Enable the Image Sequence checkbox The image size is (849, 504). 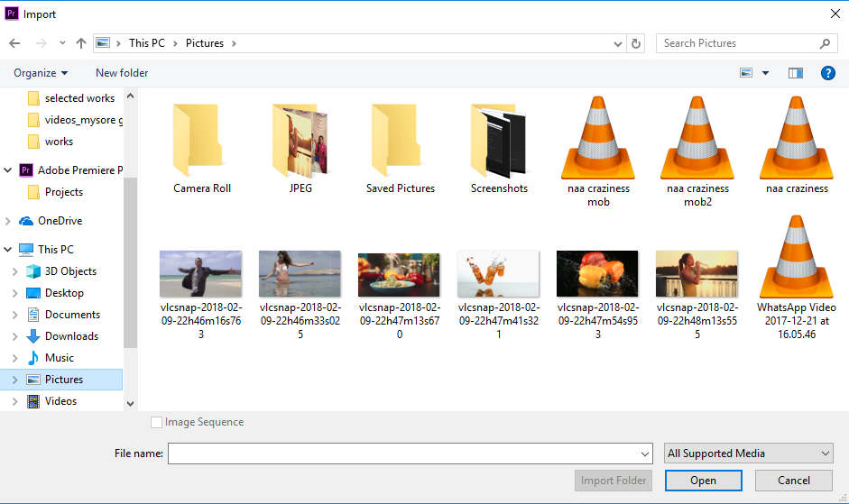pyautogui.click(x=156, y=422)
